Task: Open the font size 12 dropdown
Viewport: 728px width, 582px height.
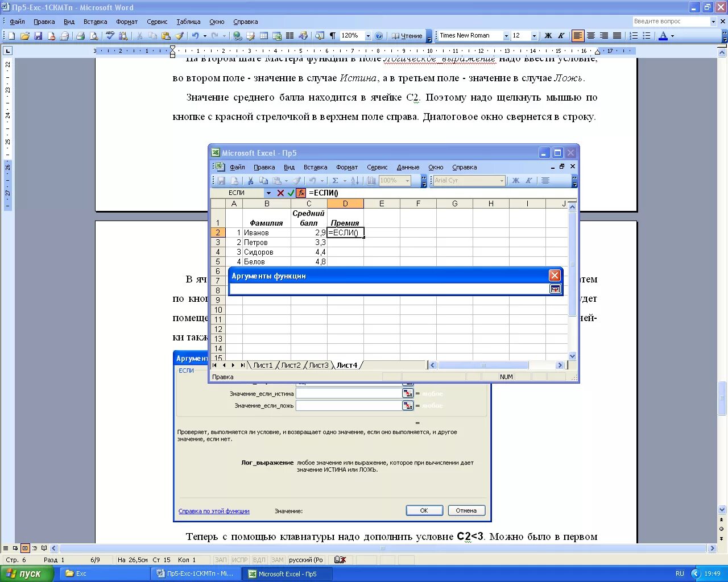Action: coord(534,36)
